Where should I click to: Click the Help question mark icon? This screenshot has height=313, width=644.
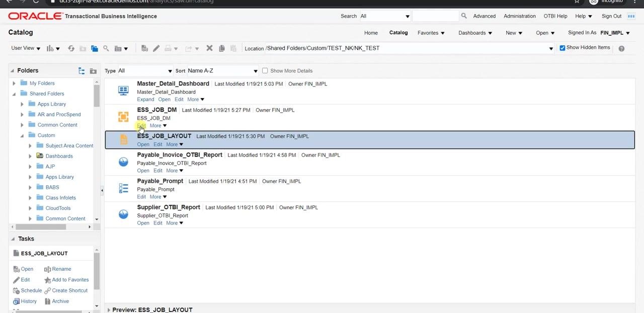tap(621, 48)
